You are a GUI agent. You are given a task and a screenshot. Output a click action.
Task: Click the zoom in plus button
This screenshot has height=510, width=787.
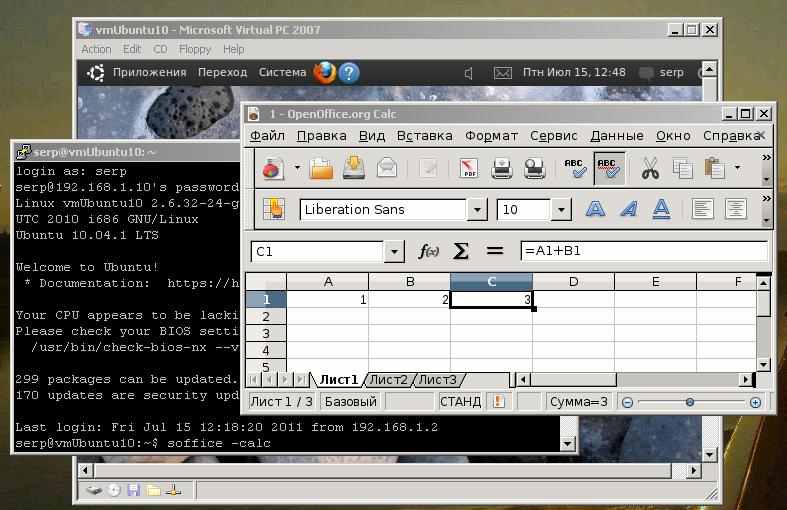pos(755,403)
